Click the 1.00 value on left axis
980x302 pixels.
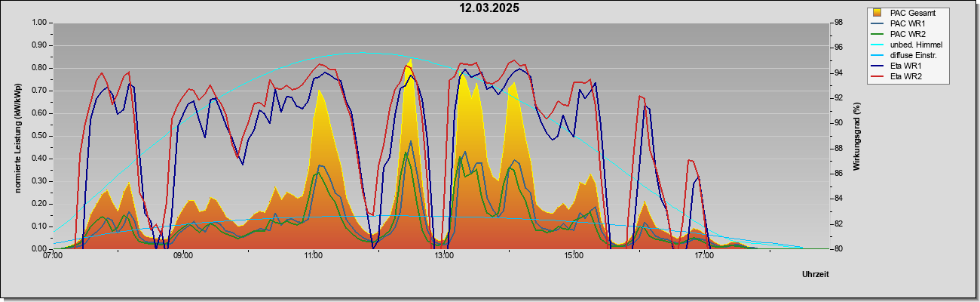coord(39,23)
